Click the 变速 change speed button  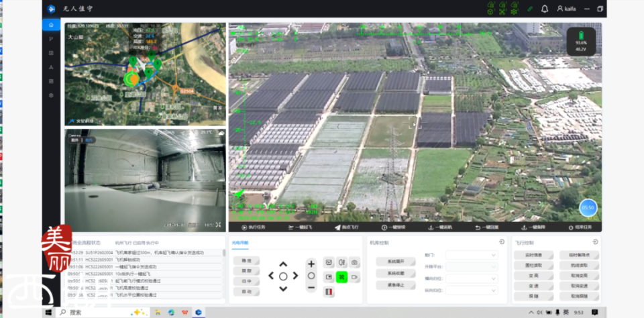[533, 286]
